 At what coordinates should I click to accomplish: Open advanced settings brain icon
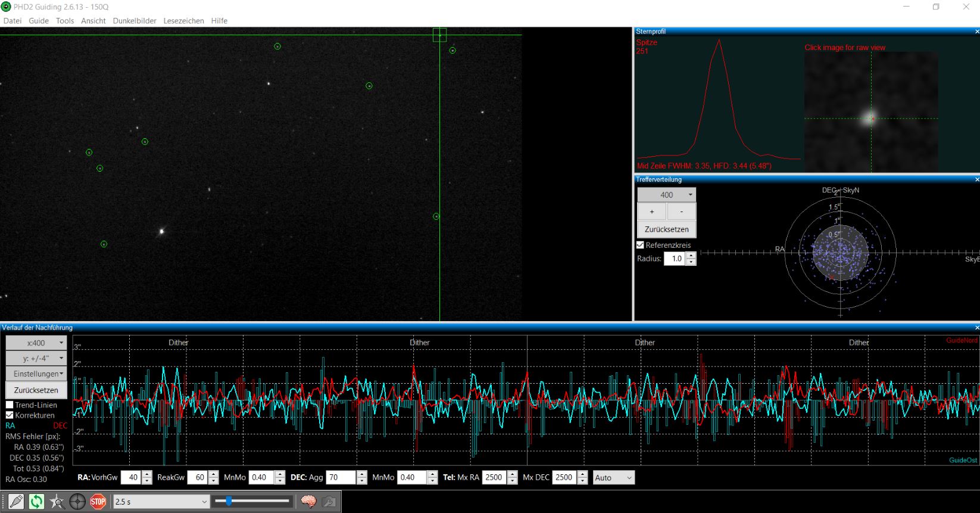(x=308, y=502)
